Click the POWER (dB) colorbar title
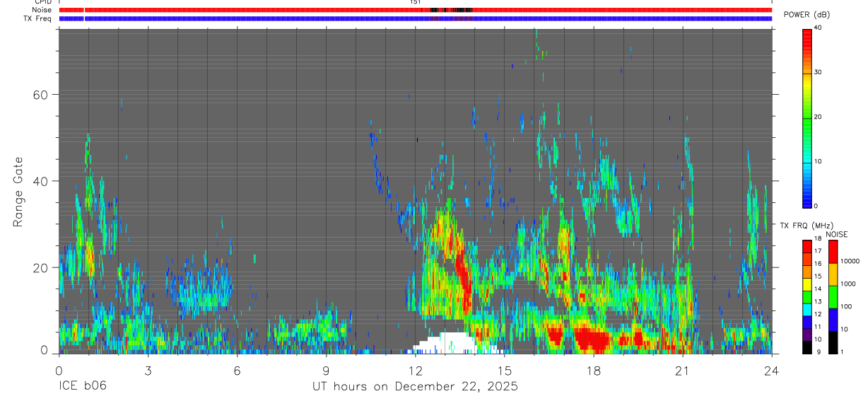This screenshot has width=868, height=401. click(807, 15)
